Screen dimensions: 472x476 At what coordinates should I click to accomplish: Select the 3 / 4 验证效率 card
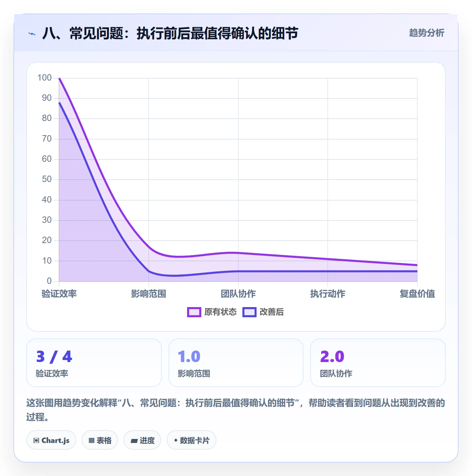click(94, 363)
